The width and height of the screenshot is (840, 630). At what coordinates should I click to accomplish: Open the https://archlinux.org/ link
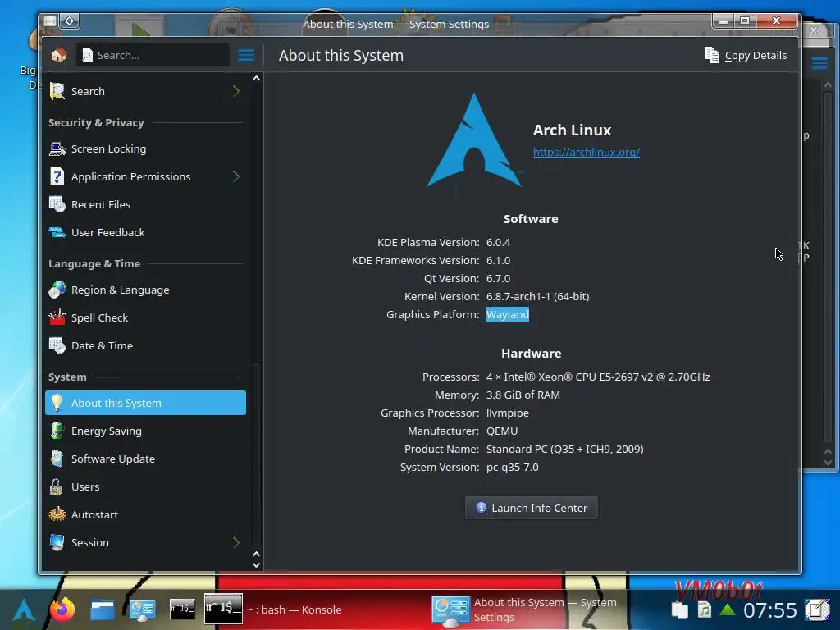click(586, 152)
